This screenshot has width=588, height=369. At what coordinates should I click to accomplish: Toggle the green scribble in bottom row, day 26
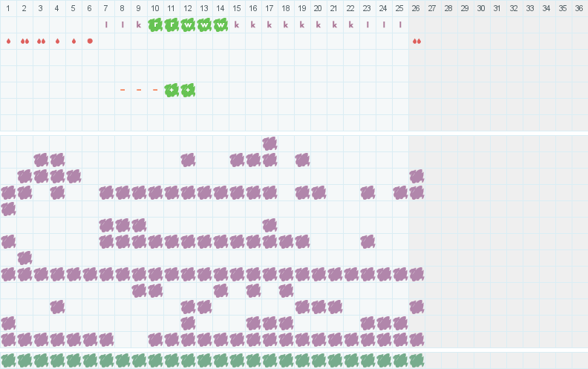point(416,360)
